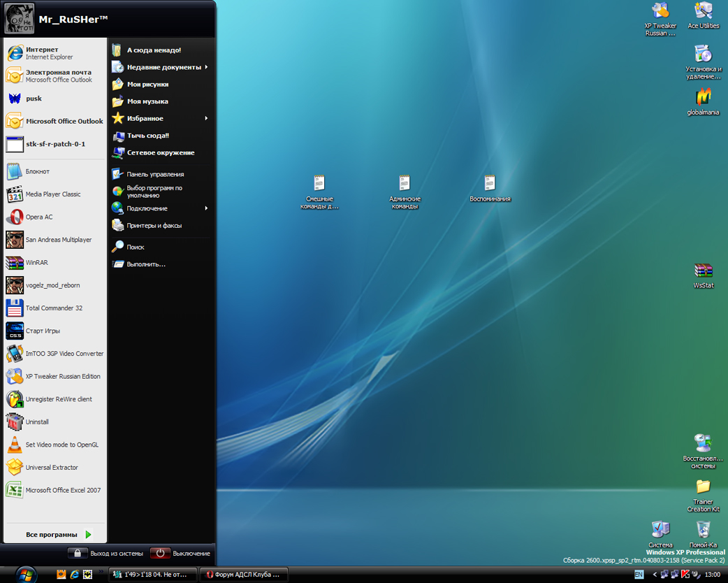Click orange quick launch icon

(x=61, y=575)
